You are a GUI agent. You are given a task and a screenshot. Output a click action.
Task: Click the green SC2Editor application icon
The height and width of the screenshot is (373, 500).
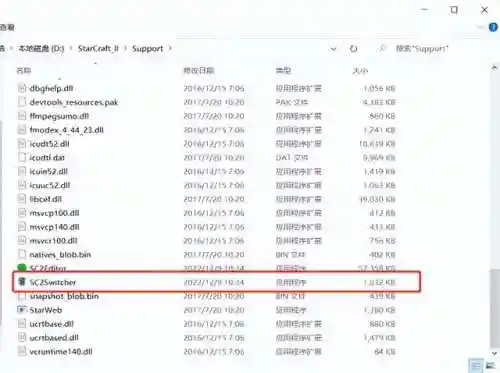(22, 267)
